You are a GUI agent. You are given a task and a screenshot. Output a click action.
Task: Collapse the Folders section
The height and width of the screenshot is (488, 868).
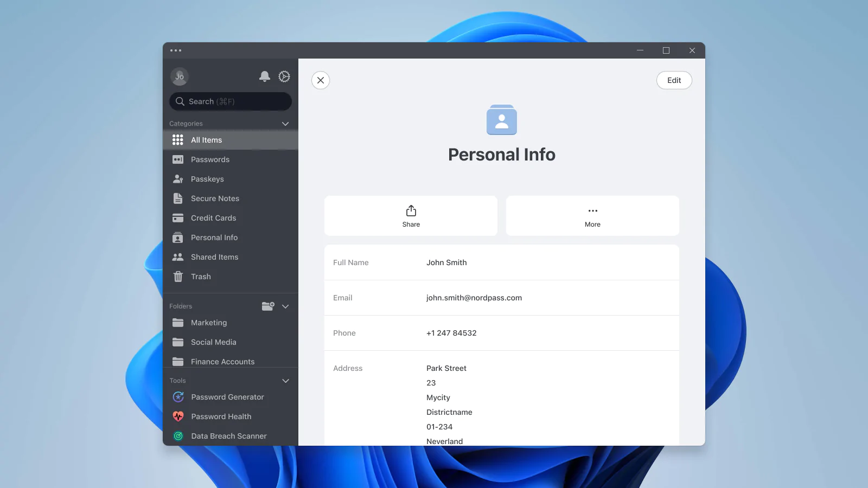pos(285,306)
